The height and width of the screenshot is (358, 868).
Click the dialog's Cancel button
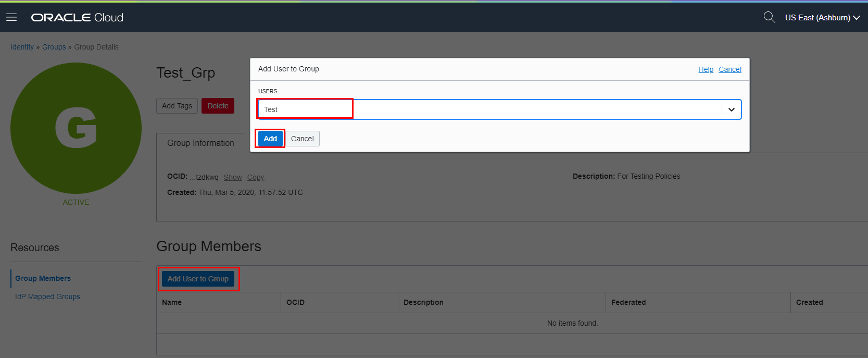coord(302,139)
